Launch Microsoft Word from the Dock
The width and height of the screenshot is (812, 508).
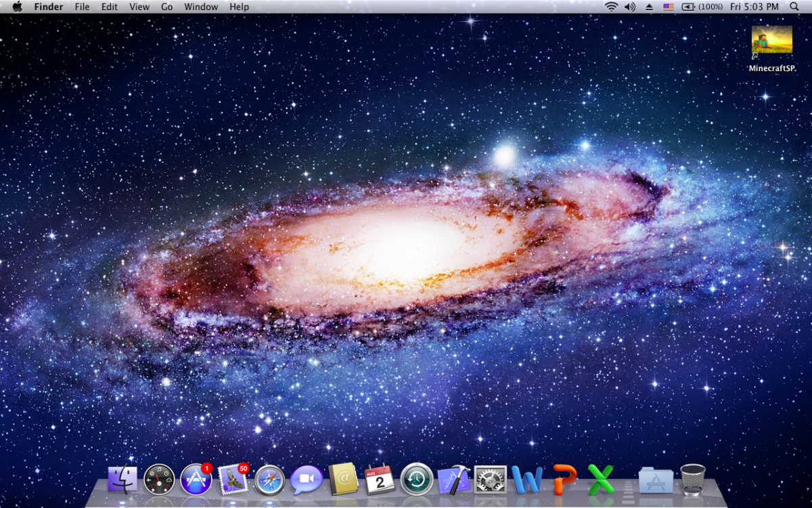coord(526,480)
